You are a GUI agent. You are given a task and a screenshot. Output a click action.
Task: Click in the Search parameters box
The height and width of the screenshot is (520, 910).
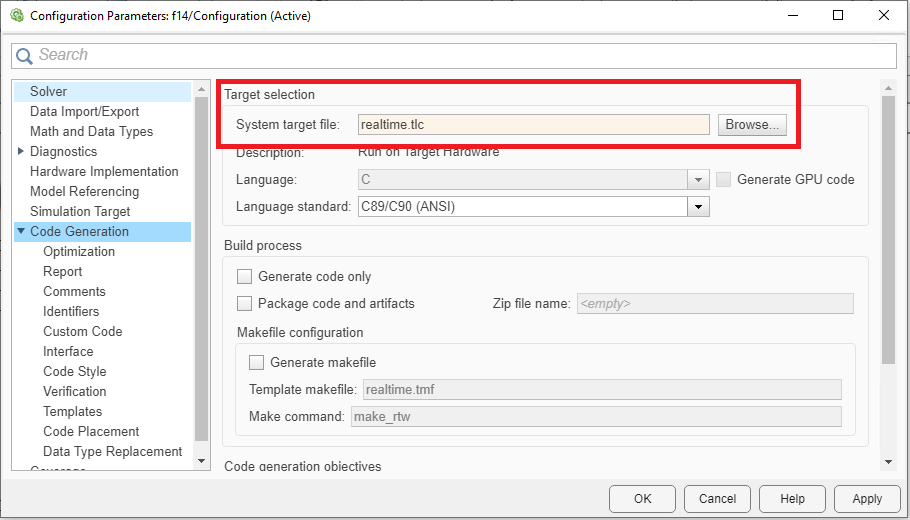coord(460,56)
